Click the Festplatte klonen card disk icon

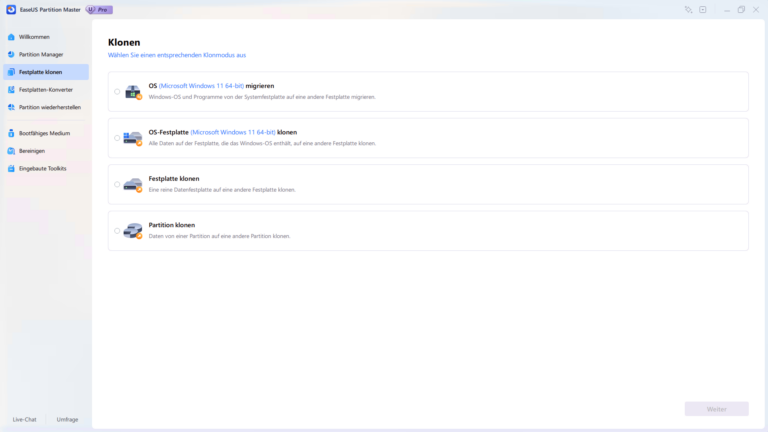[133, 185]
